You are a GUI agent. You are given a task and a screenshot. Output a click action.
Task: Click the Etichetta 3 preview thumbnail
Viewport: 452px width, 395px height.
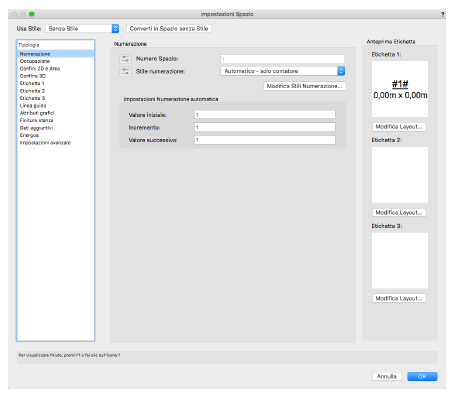click(x=400, y=261)
